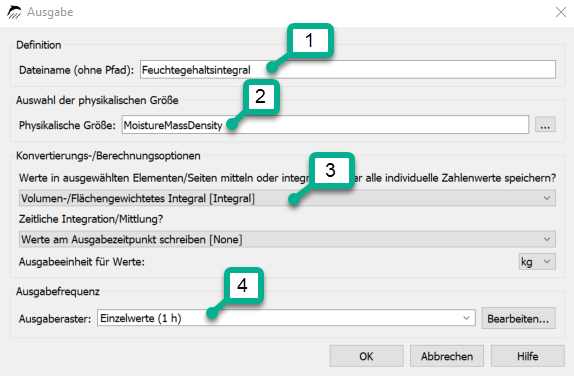Open the Volumen-/Flächengewichtetes Integral dropdown
Image resolution: width=574 pixels, height=376 pixels.
coord(287,198)
